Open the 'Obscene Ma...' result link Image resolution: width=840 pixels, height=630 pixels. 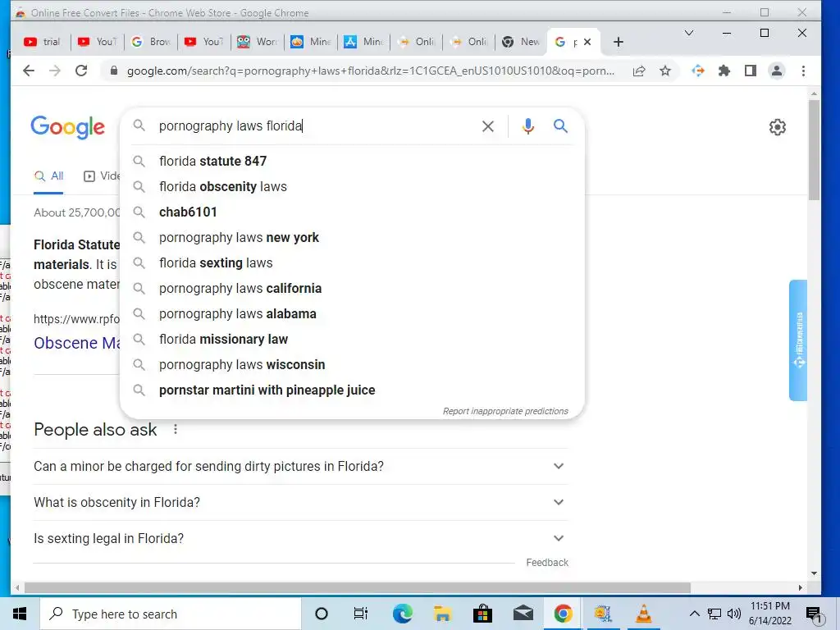[76, 343]
